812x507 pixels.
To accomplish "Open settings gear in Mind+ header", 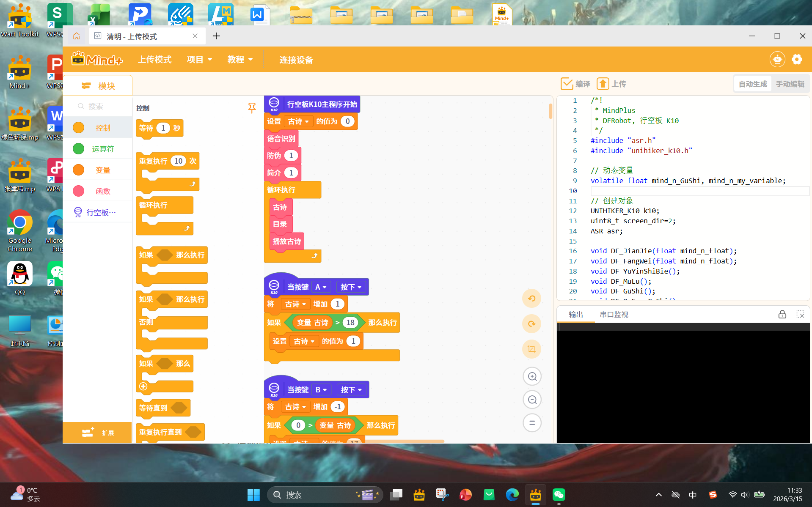I will tap(797, 60).
